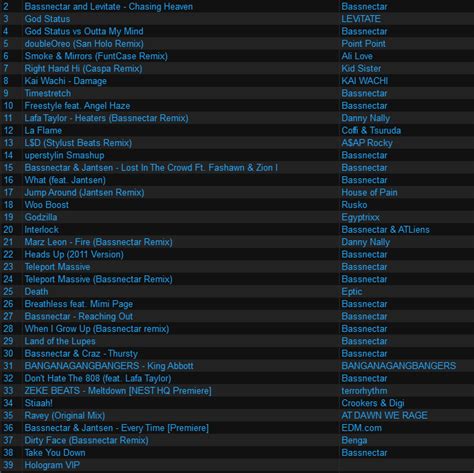Select artist 'A$AP Rocky'

(367, 143)
